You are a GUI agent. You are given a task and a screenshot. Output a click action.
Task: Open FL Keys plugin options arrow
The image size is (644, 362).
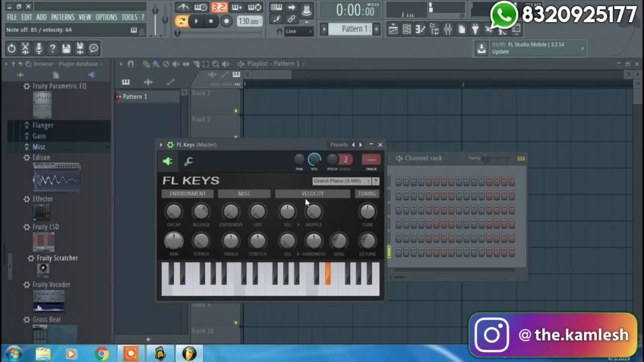161,145
